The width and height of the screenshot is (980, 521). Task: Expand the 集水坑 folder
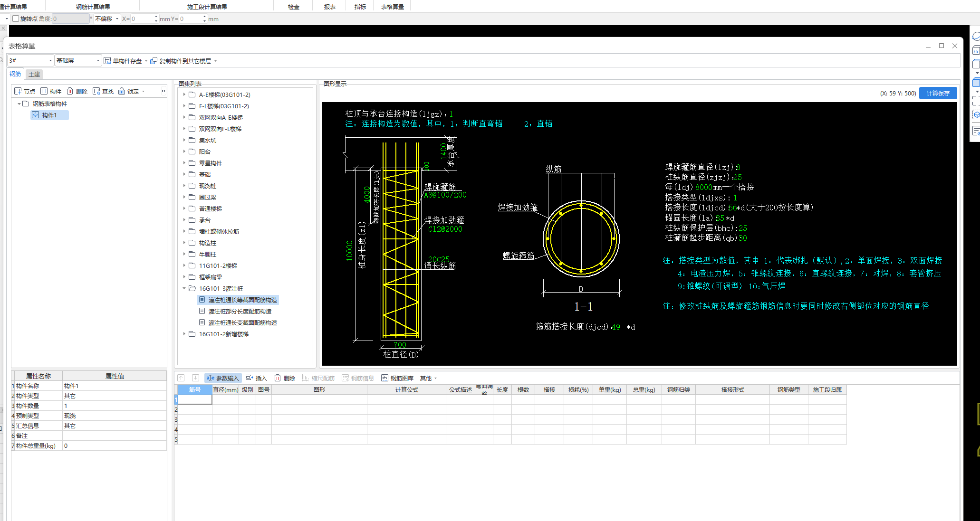(184, 140)
